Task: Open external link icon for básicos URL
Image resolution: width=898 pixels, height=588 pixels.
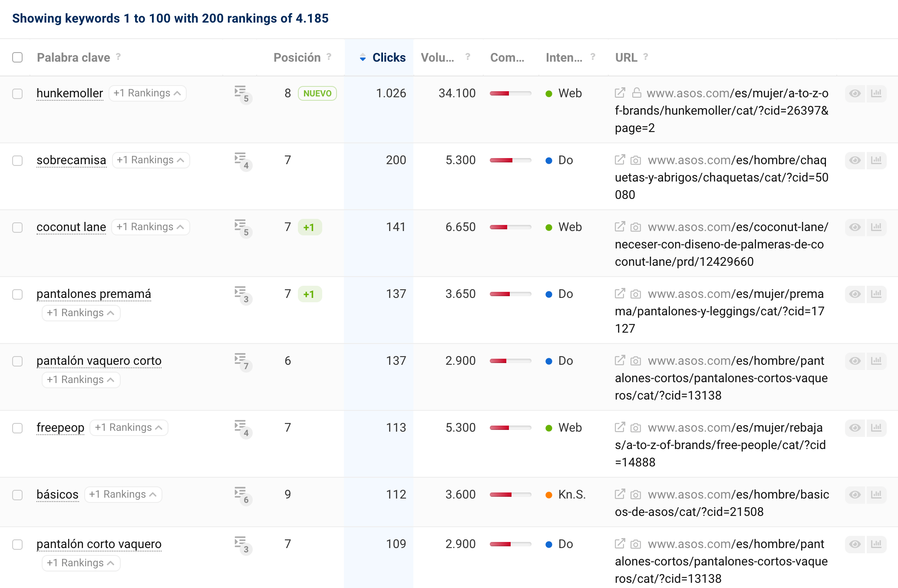Action: pyautogui.click(x=620, y=494)
